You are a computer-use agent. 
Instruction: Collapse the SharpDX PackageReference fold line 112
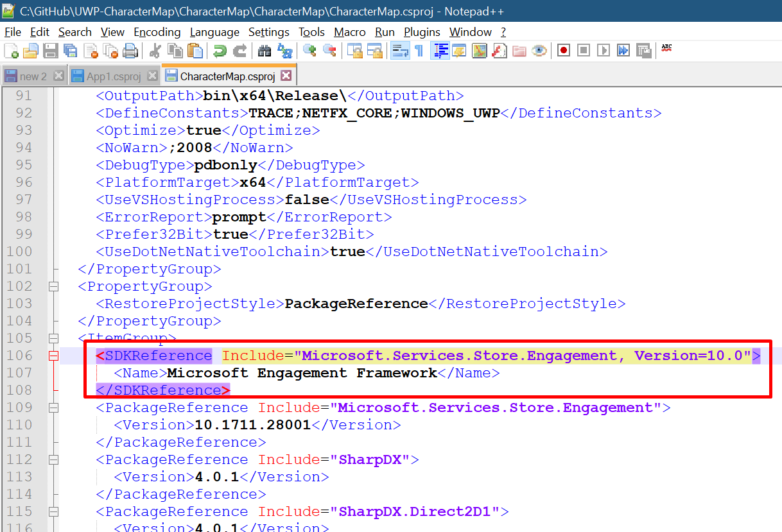click(53, 459)
